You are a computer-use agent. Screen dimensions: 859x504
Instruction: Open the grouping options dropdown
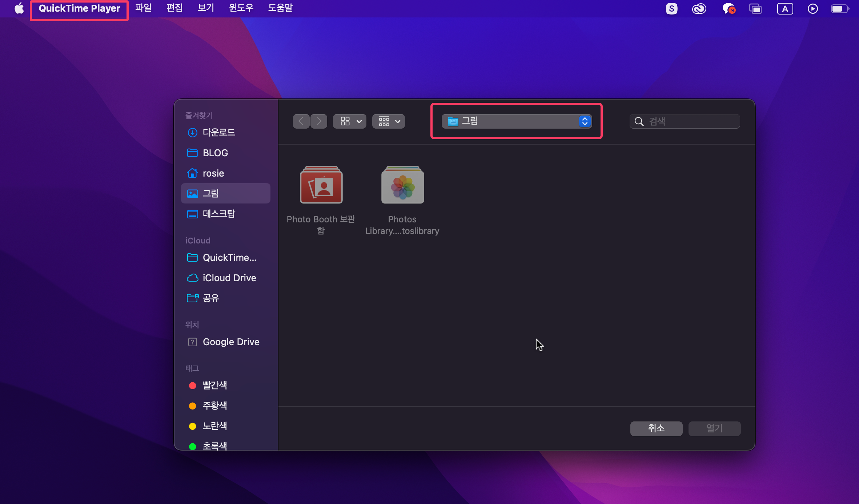point(389,121)
